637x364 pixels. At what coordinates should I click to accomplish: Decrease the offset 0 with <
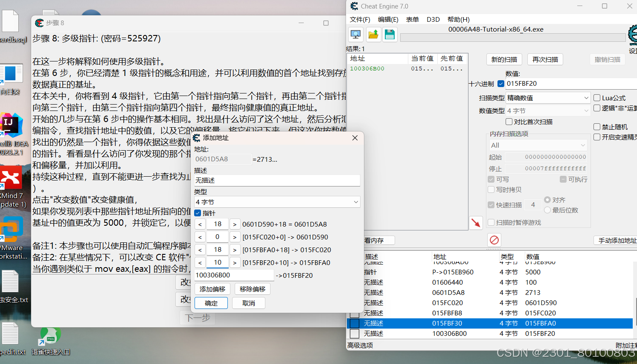pos(200,237)
